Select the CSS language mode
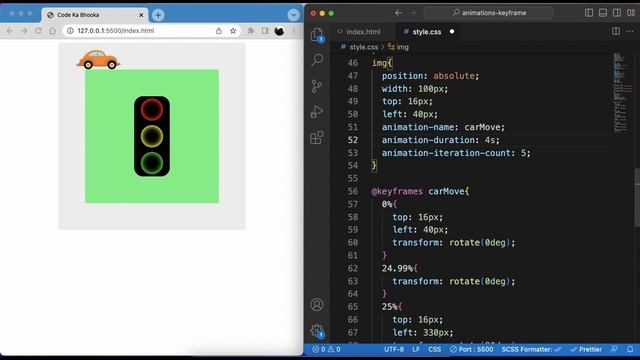640x360 pixels. [434, 349]
